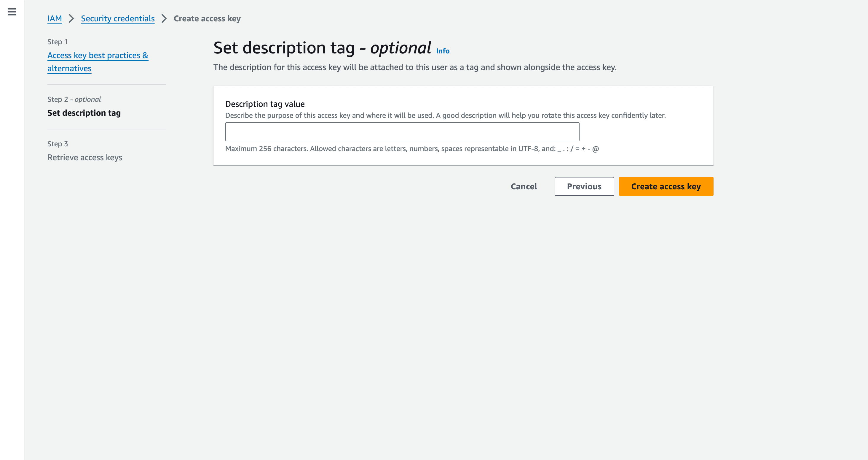Open the Info link beside the heading
The width and height of the screenshot is (868, 460).
point(442,51)
